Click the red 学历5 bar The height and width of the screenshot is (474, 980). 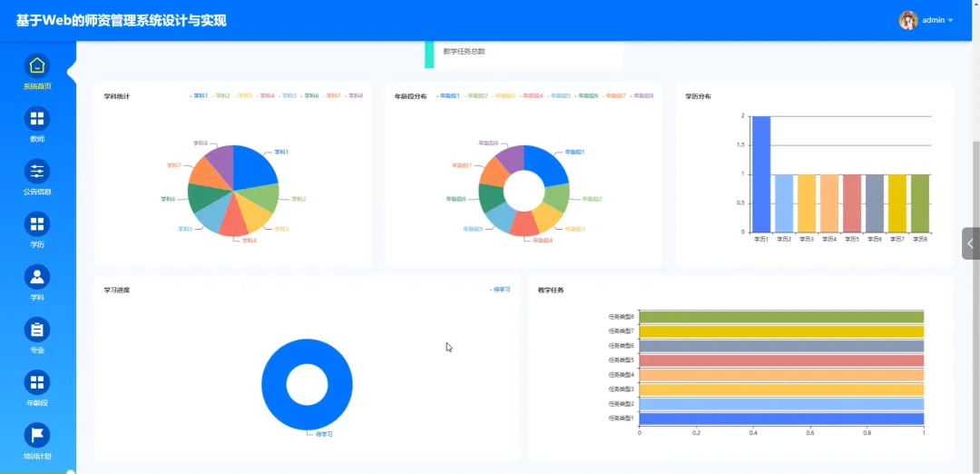click(x=852, y=203)
